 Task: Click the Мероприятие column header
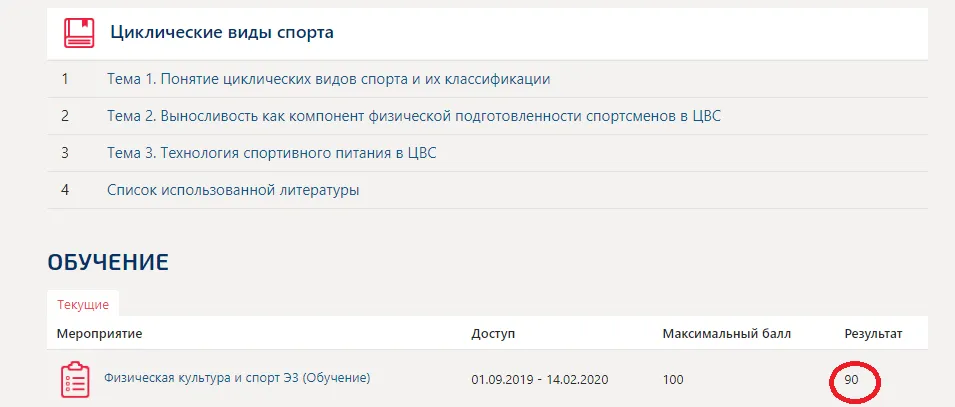(99, 333)
